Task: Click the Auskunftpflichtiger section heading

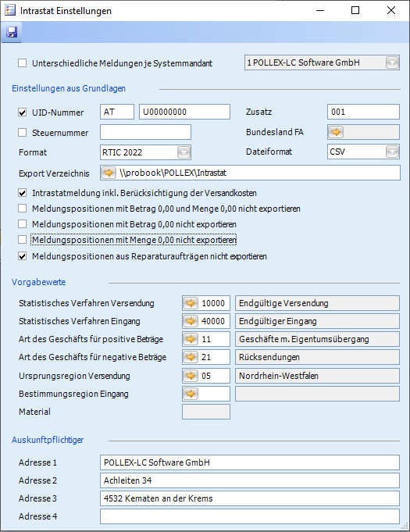Action: coord(48,440)
